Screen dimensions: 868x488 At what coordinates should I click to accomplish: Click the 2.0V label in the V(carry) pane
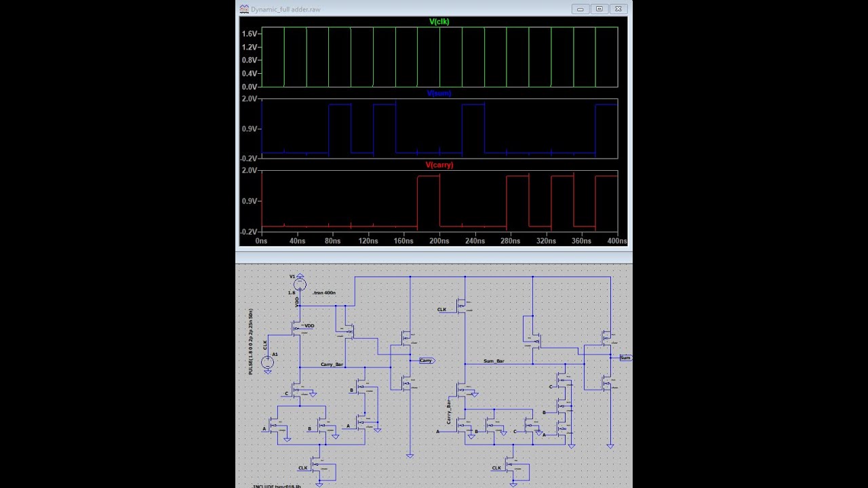[x=250, y=171]
